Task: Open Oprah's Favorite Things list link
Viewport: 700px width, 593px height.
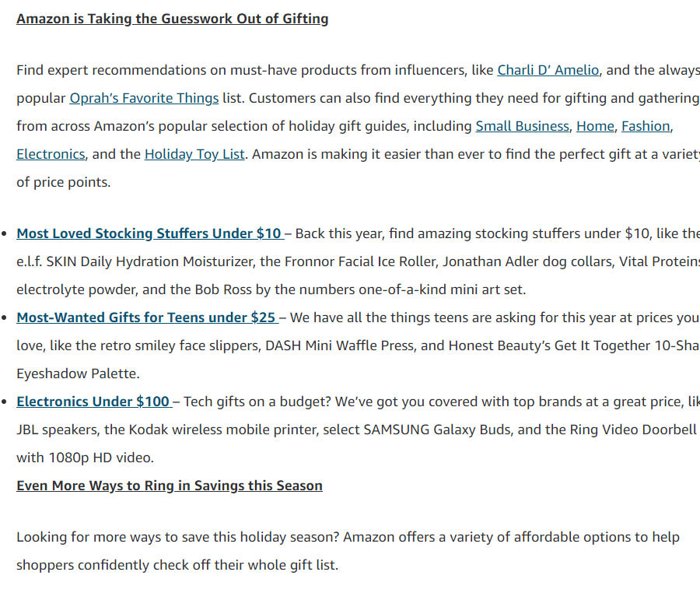Action: point(144,98)
